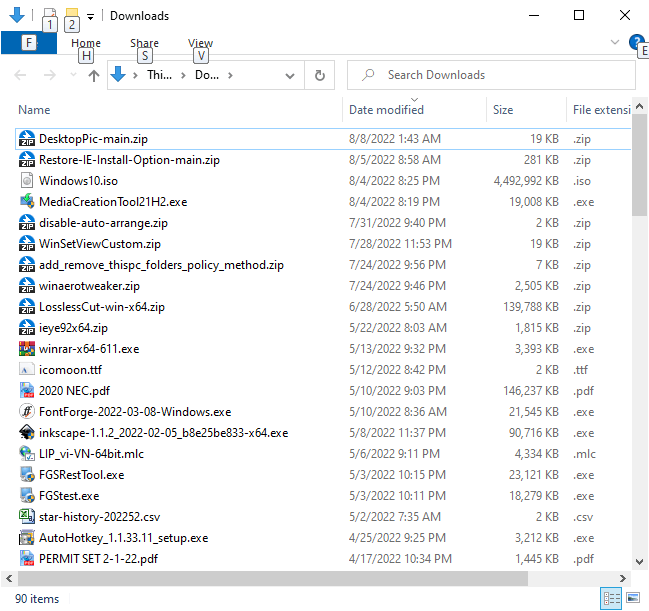
Task: Select the 2020 NEC.pdf icon
Action: 27,391
